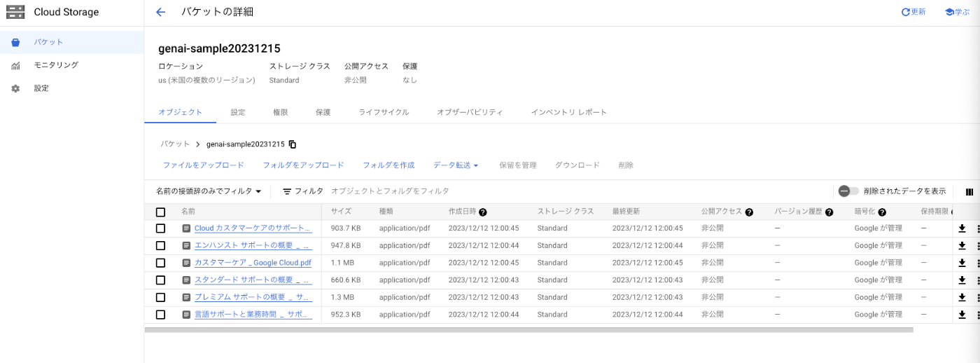Viewport: 980px width, 363px height.
Task: Click フォルダを作成 button
Action: (388, 165)
